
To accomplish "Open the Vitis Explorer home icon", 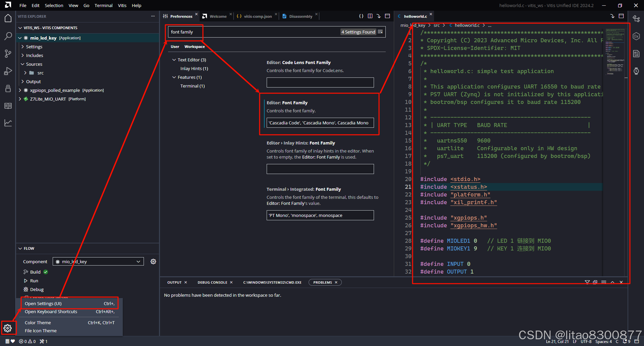I will [8, 18].
